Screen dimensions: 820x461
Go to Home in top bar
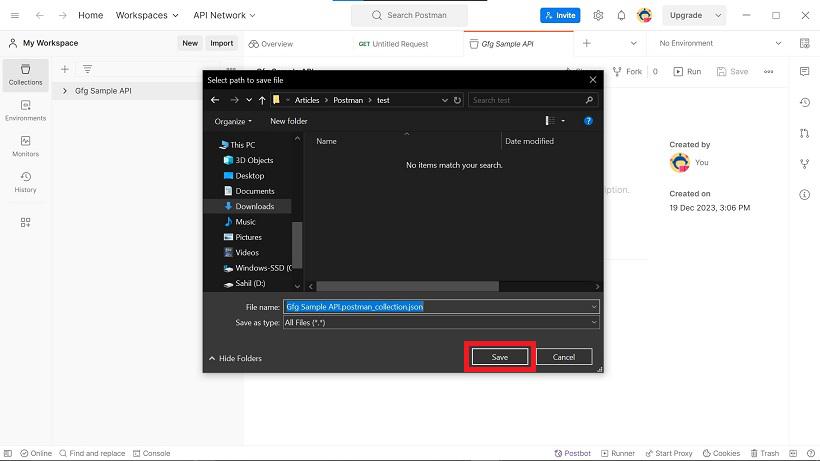coord(90,15)
